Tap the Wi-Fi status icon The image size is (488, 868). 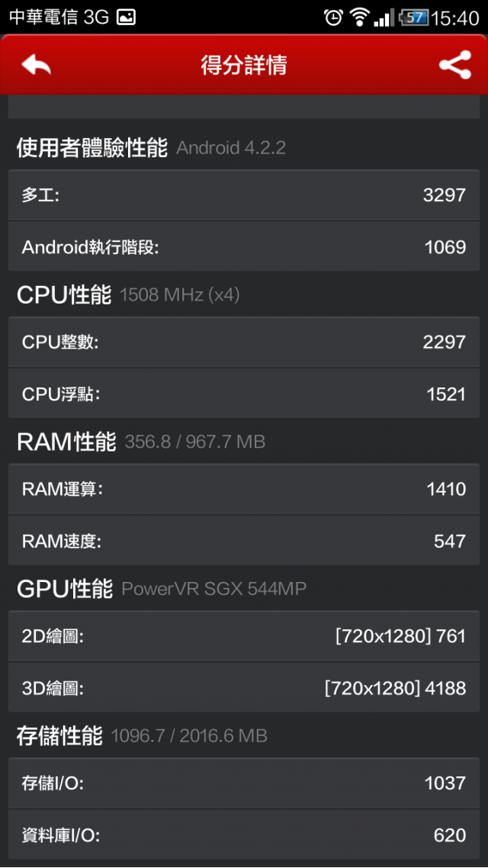[x=360, y=18]
